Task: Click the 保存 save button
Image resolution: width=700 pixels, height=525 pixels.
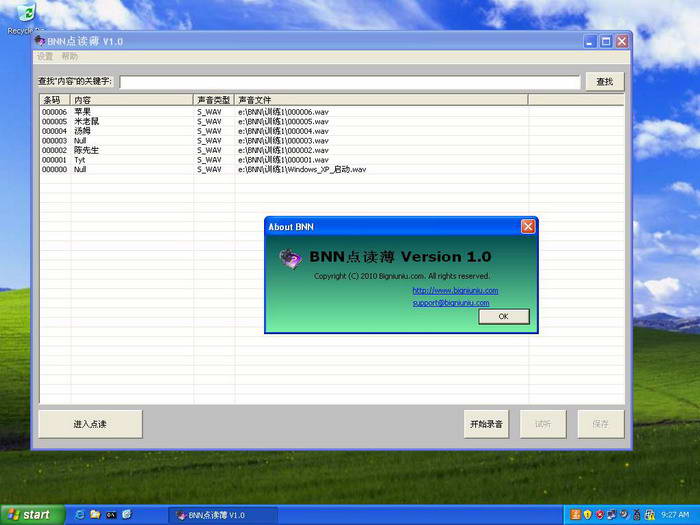Action: point(600,424)
